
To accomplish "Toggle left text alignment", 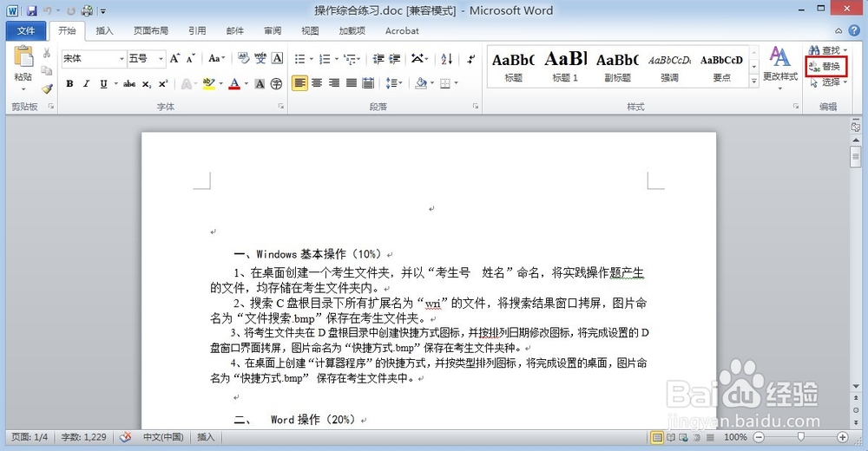I will click(x=299, y=83).
